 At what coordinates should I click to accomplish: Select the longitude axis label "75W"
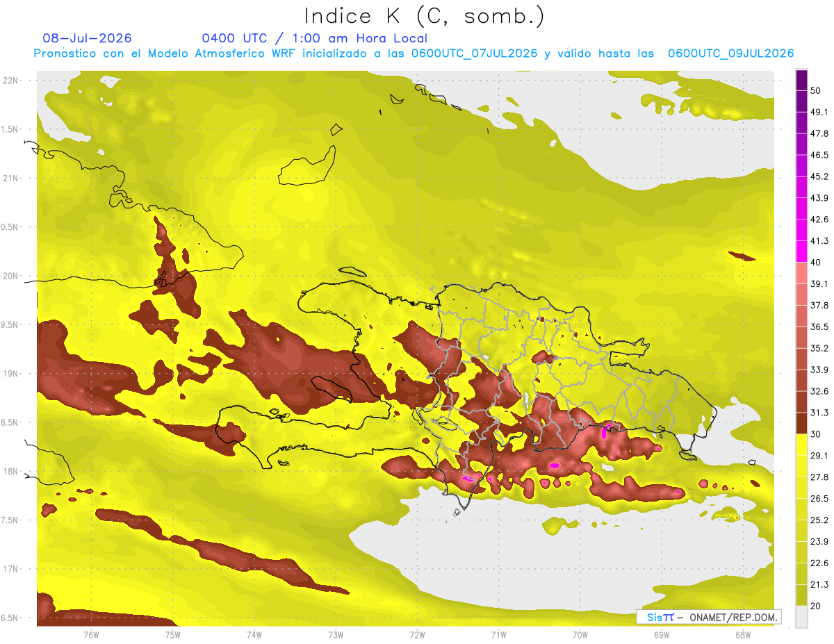pyautogui.click(x=172, y=635)
